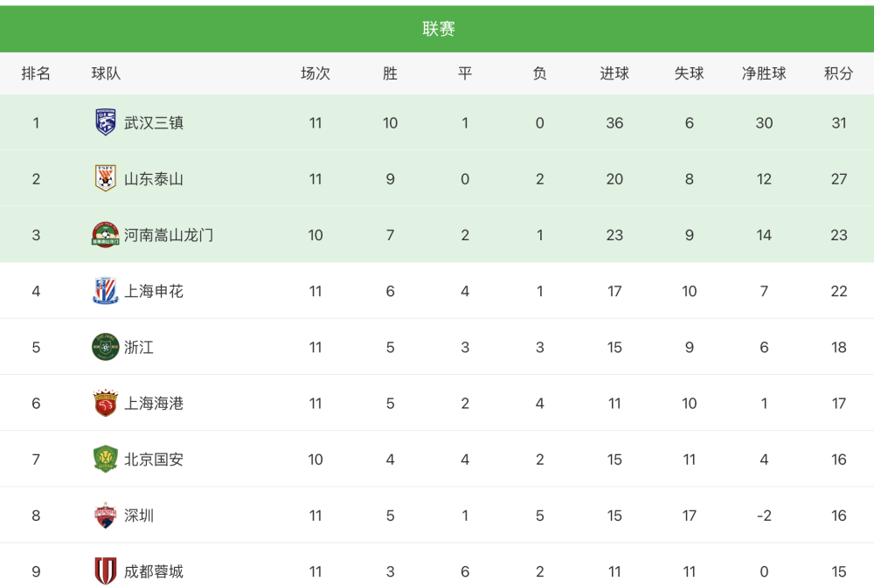Open the Shanghai Port (上海海港) red crest

click(106, 403)
